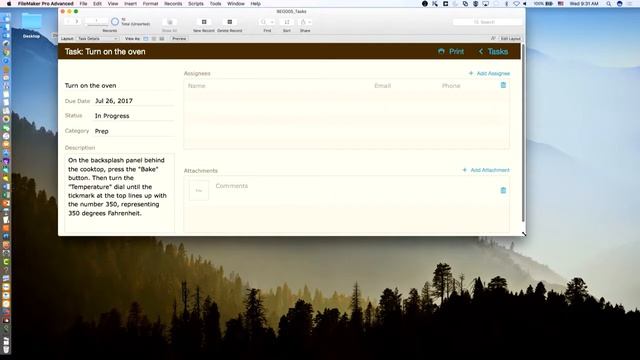Select the Desktop folder icon
Image resolution: width=640 pixels, height=360 pixels.
coord(31,21)
